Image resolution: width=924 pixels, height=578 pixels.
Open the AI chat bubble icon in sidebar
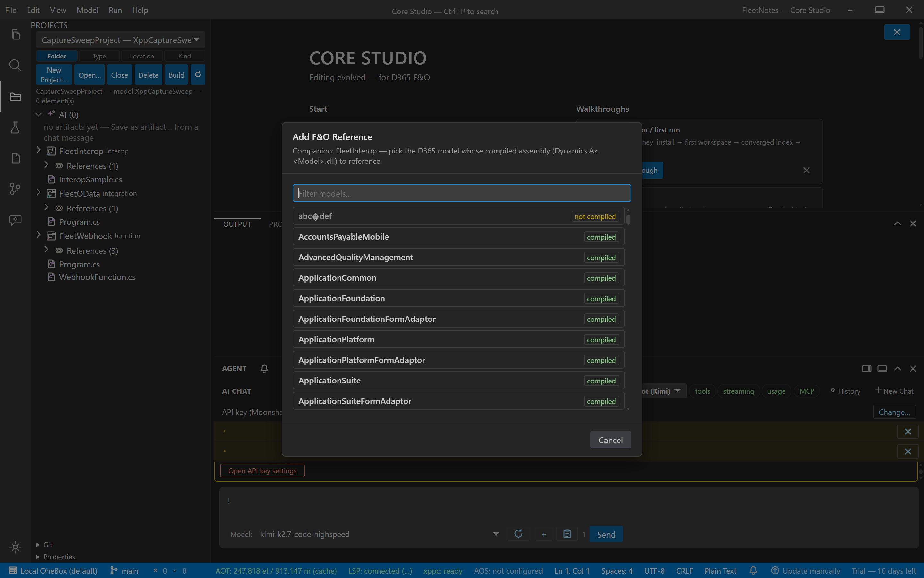pyautogui.click(x=15, y=220)
